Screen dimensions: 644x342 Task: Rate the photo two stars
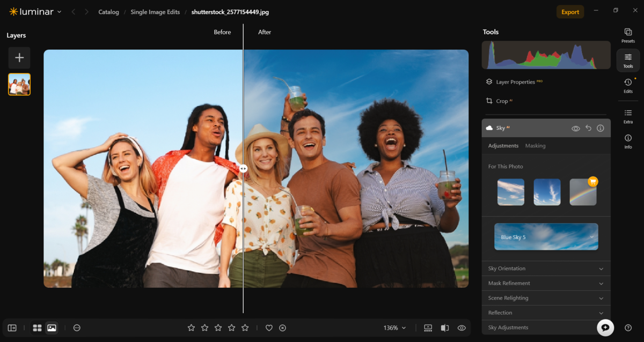click(x=204, y=328)
